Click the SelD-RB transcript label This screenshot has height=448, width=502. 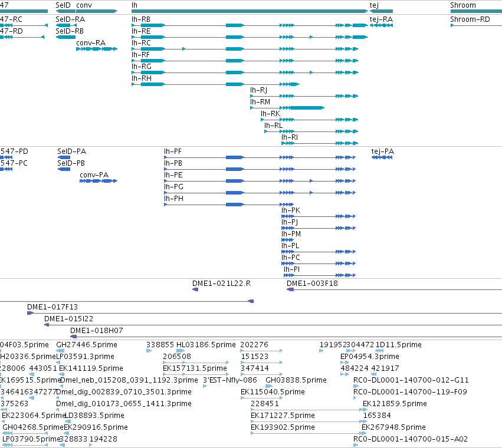click(x=70, y=31)
